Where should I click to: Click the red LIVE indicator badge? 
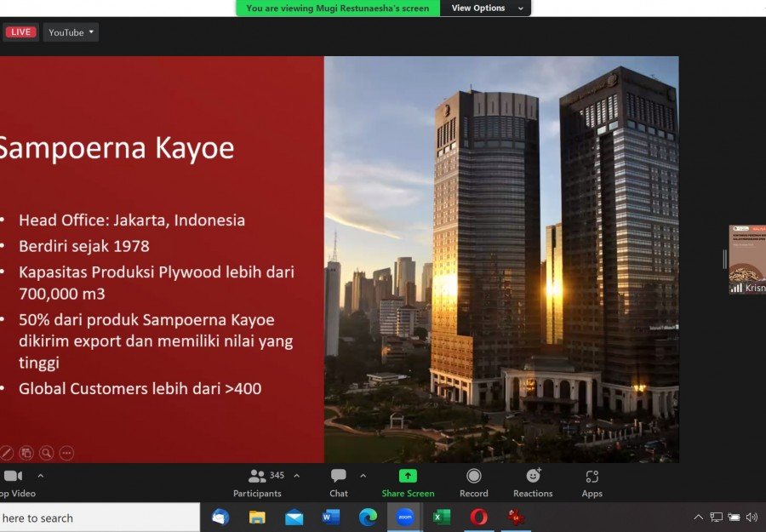(20, 32)
